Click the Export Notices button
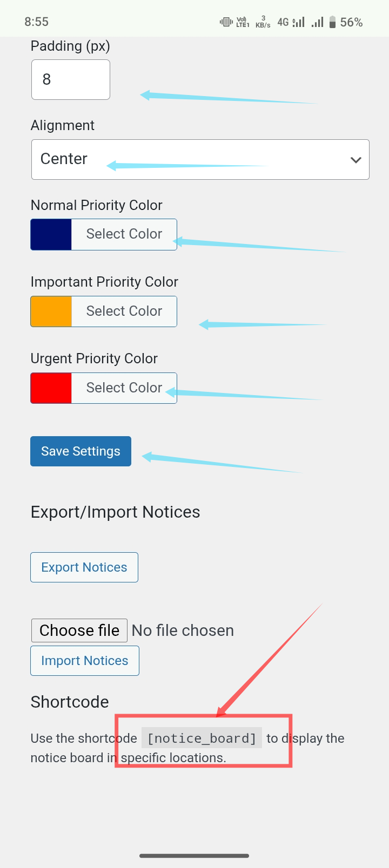Image resolution: width=389 pixels, height=868 pixels. click(x=84, y=567)
